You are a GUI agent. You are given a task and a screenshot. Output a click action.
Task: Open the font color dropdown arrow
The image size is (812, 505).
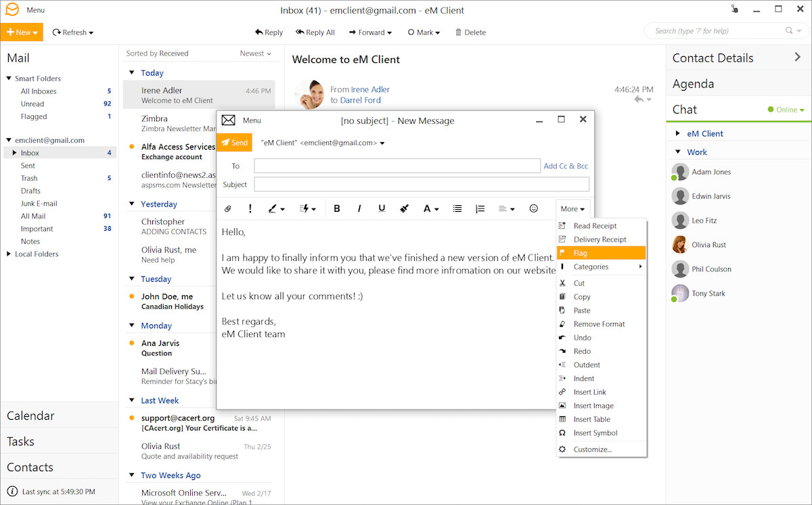[438, 208]
